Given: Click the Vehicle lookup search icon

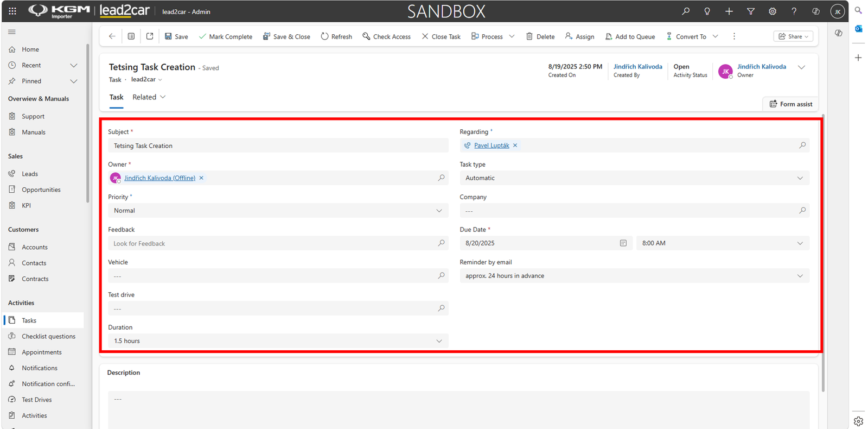Looking at the screenshot, I should point(442,276).
